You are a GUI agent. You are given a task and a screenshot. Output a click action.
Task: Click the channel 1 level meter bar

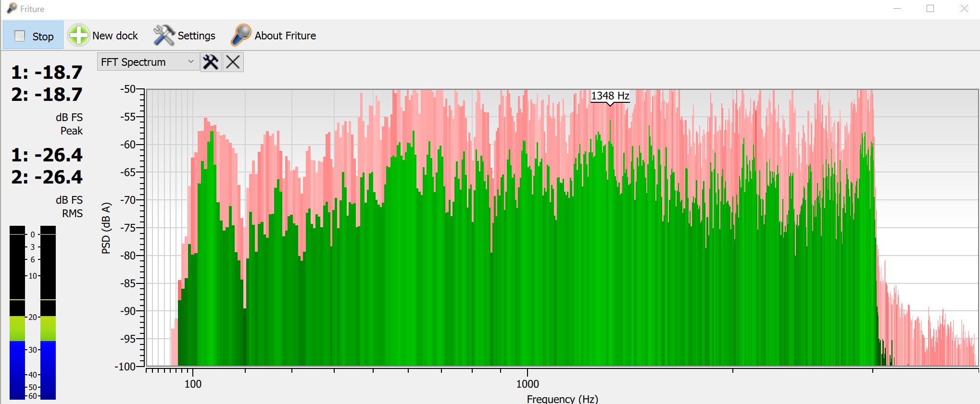[17, 312]
